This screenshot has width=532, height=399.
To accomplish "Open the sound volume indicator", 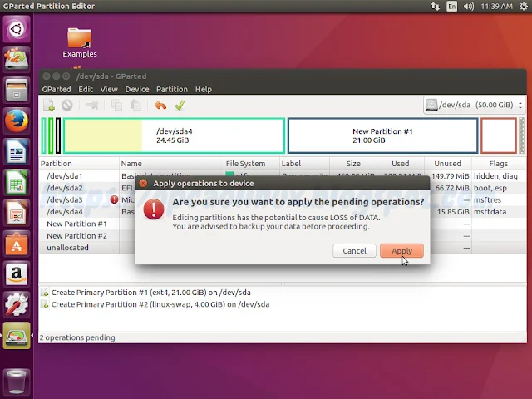I will coord(469,6).
